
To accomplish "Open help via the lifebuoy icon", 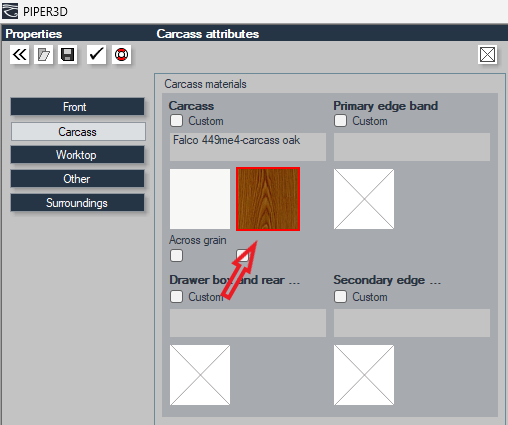I will (x=121, y=54).
